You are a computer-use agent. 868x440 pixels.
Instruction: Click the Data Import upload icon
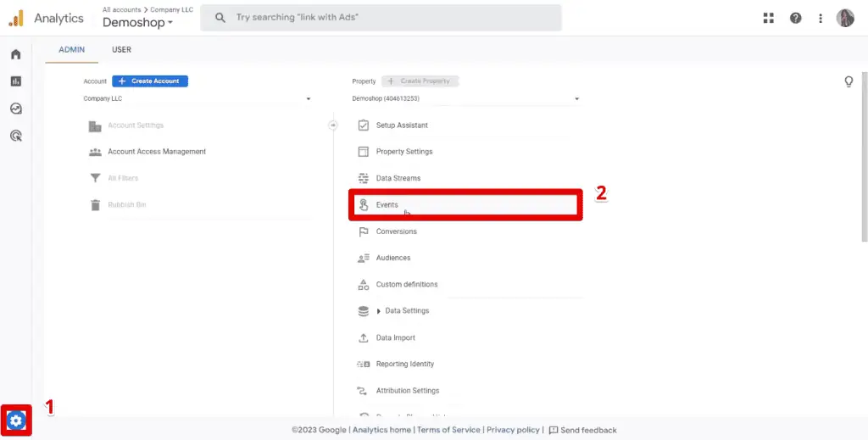click(x=363, y=337)
